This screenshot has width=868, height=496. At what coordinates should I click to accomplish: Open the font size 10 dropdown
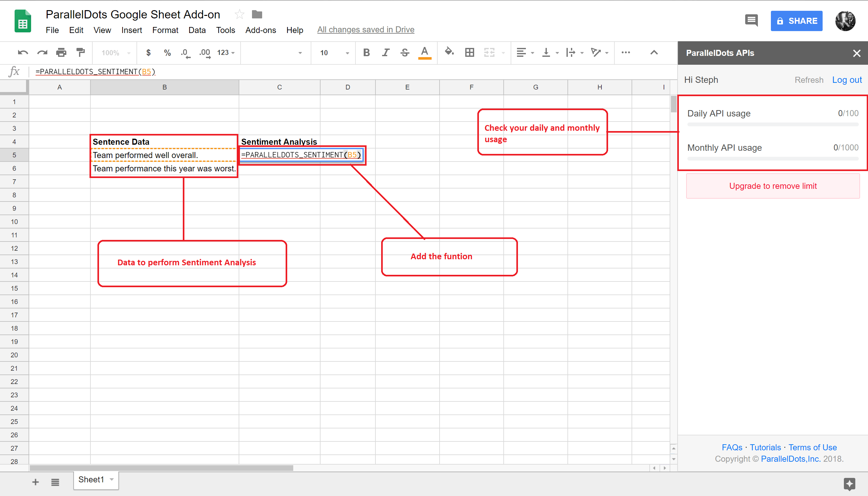tap(335, 53)
